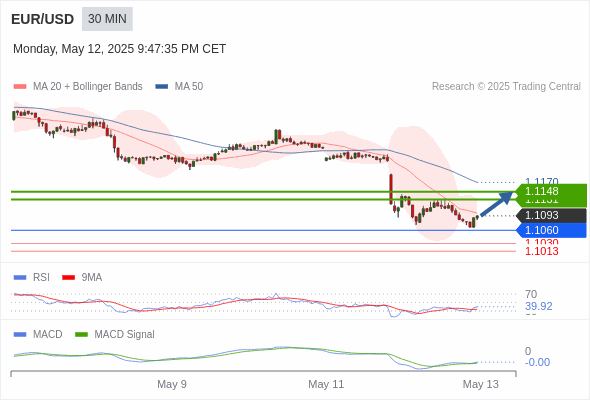Click the 30 MIN timeframe button
Viewport: 590px width, 400px height.
point(107,19)
